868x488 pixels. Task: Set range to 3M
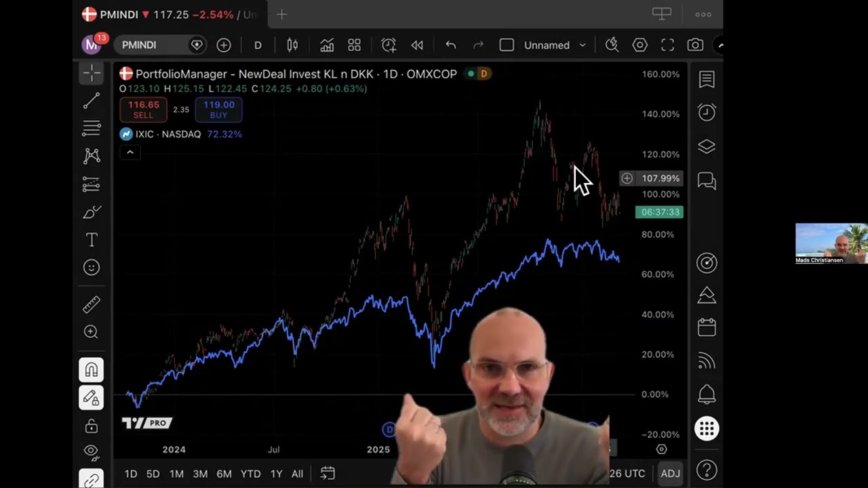click(200, 474)
